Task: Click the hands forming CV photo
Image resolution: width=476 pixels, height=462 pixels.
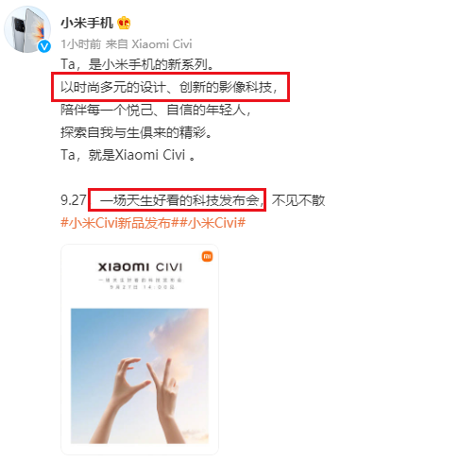Action: tap(140, 376)
